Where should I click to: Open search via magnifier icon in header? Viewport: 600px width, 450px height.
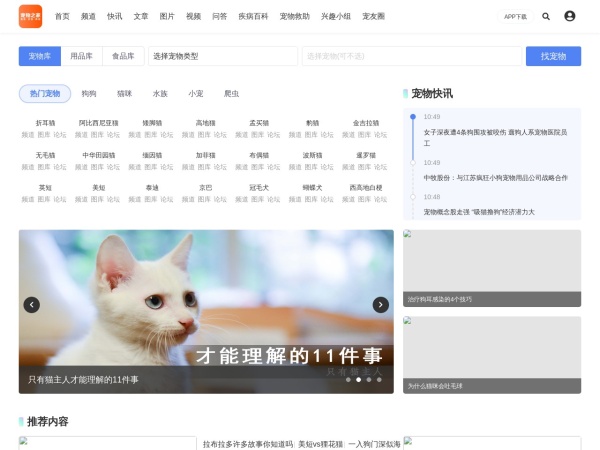[x=546, y=16]
